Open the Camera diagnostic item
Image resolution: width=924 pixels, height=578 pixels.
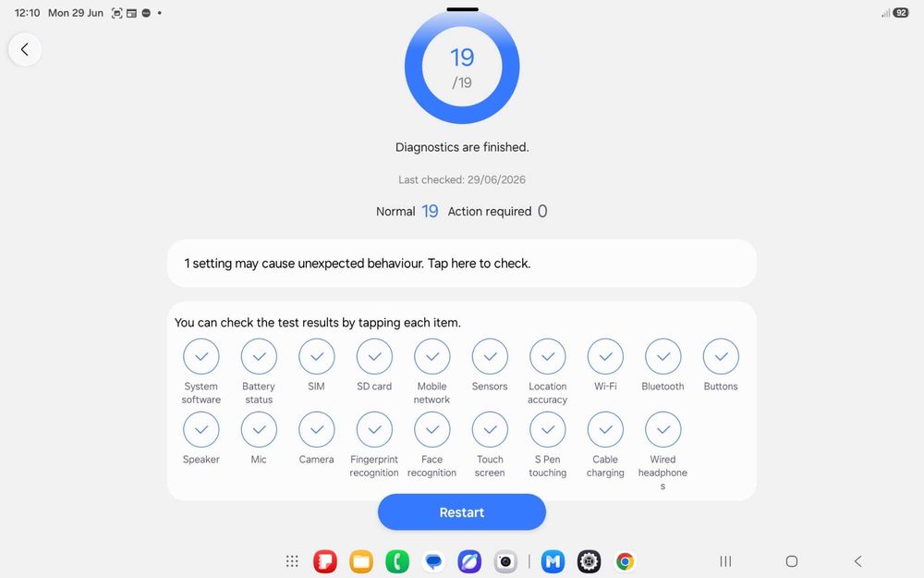[x=316, y=429]
